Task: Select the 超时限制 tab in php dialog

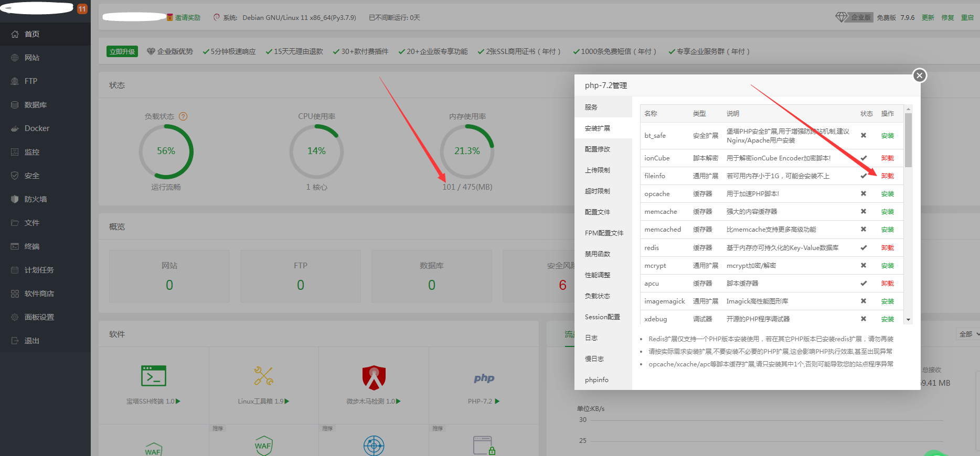Action: point(603,191)
